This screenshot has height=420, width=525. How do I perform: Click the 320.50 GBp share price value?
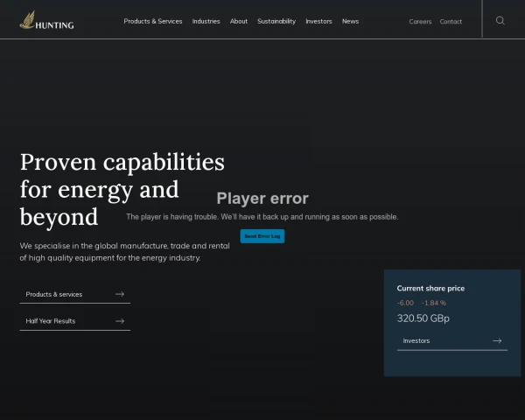[423, 318]
